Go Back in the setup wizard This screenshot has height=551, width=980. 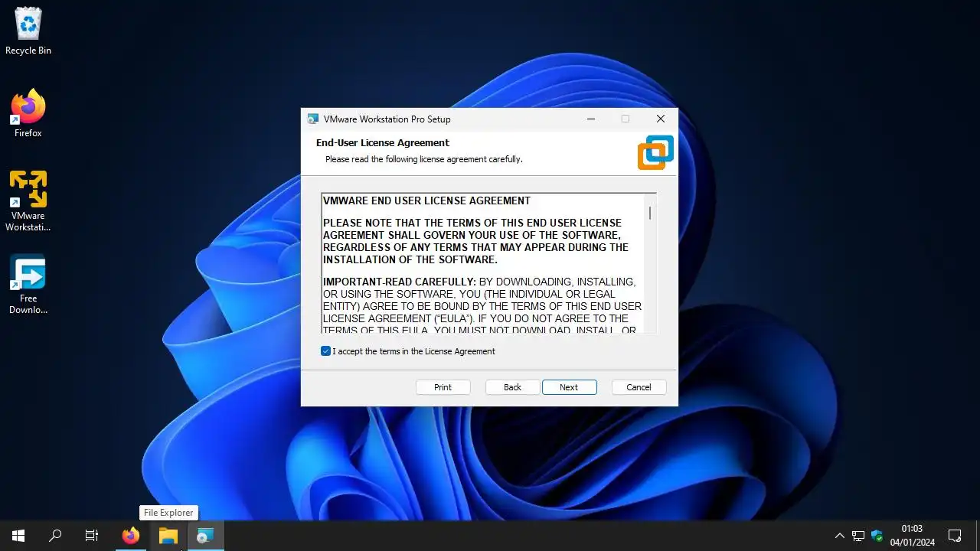tap(512, 387)
